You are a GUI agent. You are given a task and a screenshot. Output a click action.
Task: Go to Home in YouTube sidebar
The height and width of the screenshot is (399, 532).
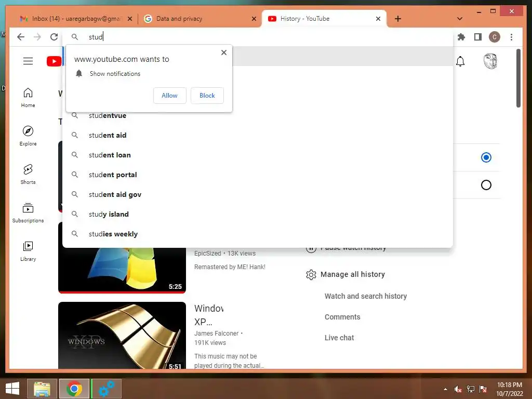pos(28,98)
